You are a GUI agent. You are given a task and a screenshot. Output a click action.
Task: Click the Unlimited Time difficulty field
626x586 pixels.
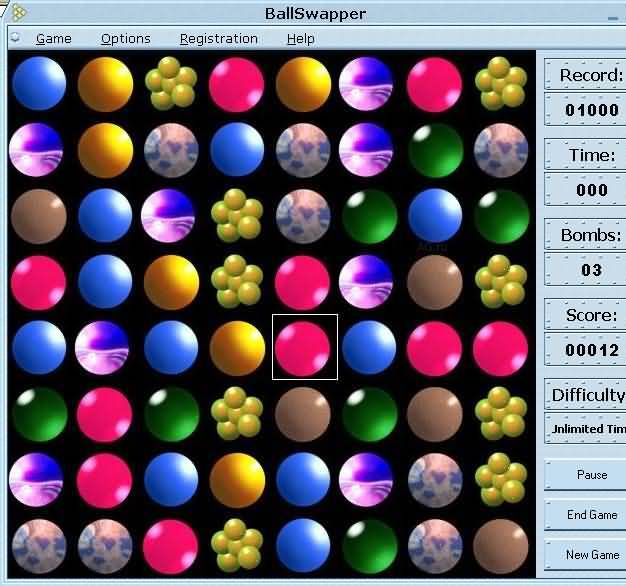click(588, 428)
